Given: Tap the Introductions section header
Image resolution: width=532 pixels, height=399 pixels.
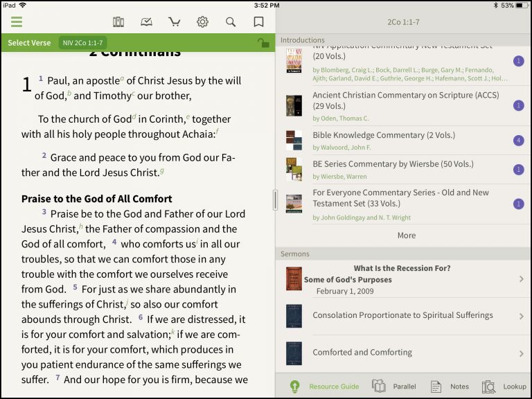Looking at the screenshot, I should (x=404, y=39).
